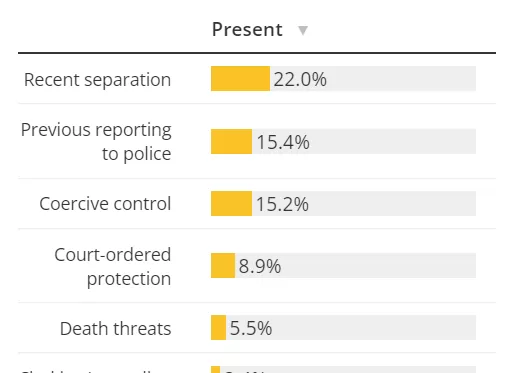Click the partially visible bar in bottom row
The image size is (513, 373).
(215, 369)
